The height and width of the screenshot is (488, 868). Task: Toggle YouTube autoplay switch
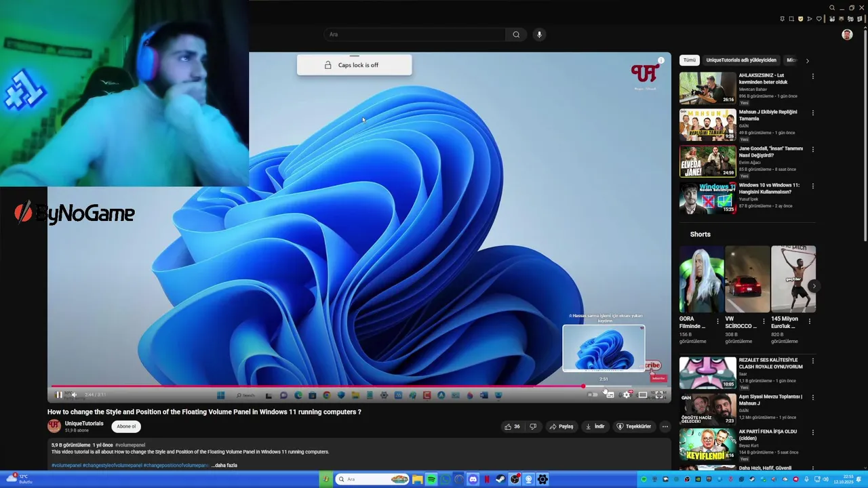[x=593, y=394]
